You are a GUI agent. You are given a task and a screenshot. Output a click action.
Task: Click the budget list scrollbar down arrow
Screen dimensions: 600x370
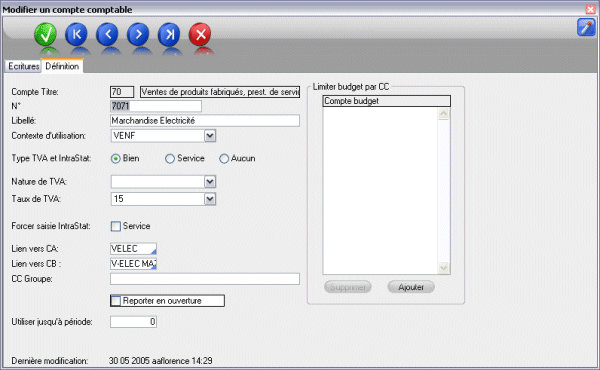[x=443, y=268]
